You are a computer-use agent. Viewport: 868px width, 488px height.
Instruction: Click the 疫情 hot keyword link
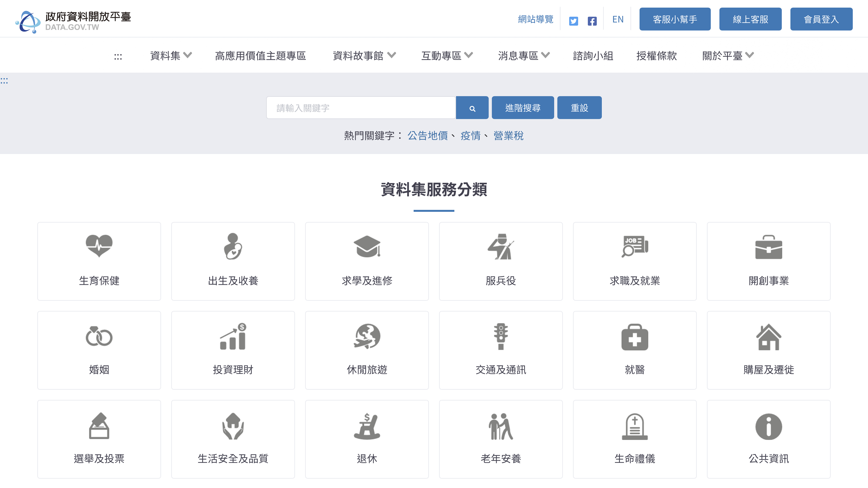tap(470, 136)
